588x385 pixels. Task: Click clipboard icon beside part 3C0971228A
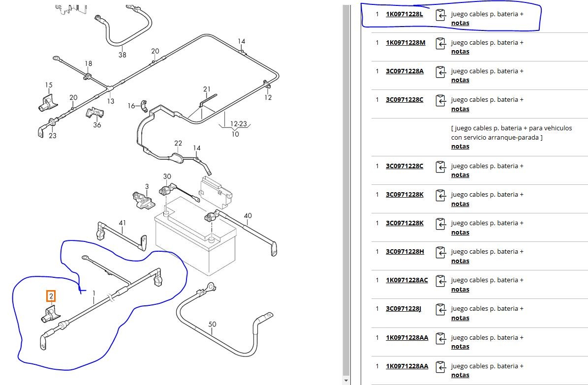point(440,73)
